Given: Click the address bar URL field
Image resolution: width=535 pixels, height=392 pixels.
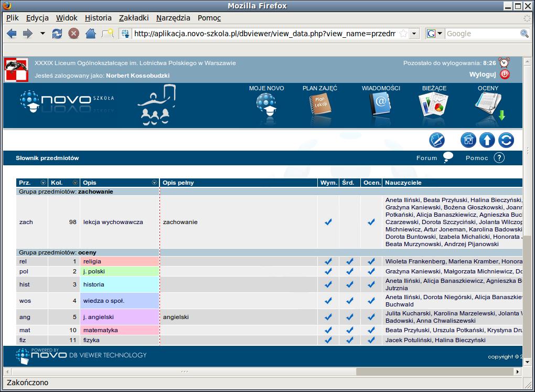Looking at the screenshot, I should coord(264,34).
